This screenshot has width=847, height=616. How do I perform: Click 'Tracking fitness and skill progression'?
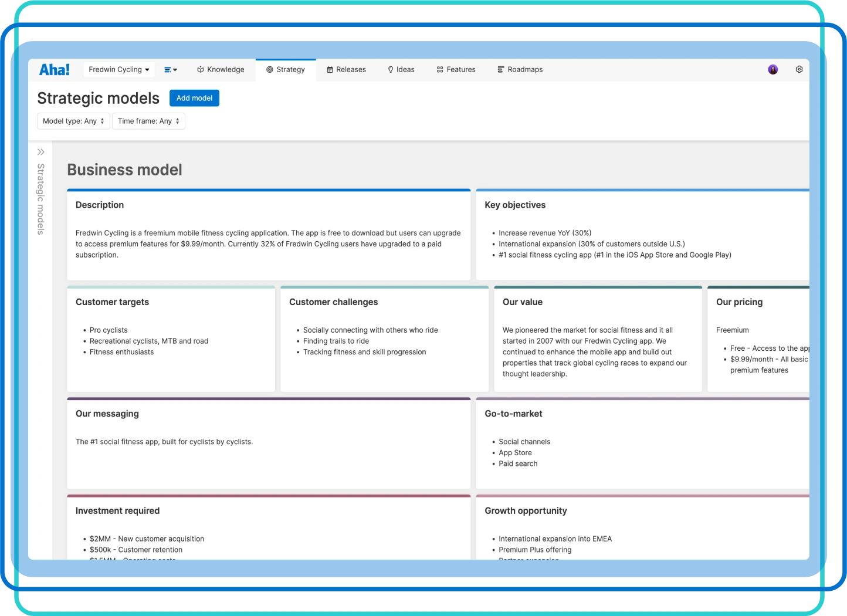pos(364,352)
